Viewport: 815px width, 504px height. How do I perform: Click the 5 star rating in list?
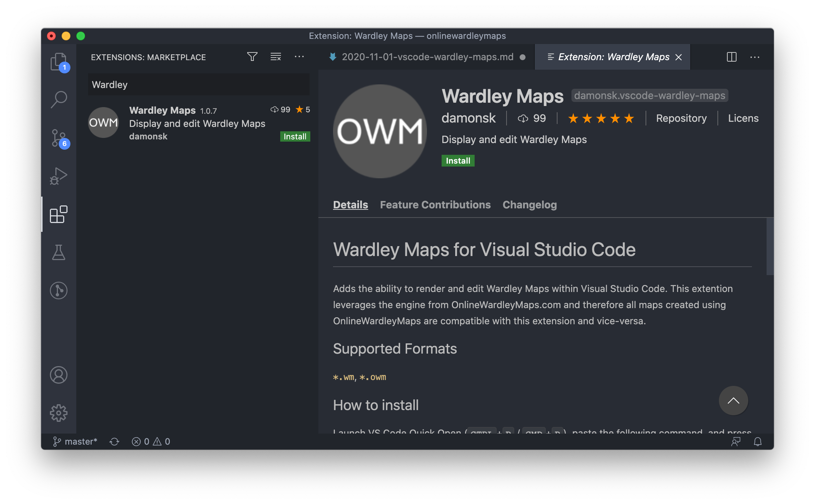(x=303, y=110)
